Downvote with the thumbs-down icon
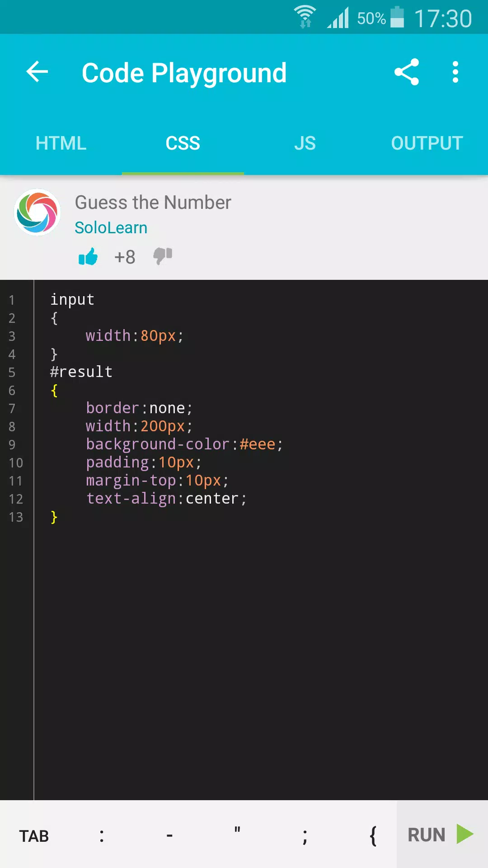Image resolution: width=488 pixels, height=868 pixels. tap(163, 256)
